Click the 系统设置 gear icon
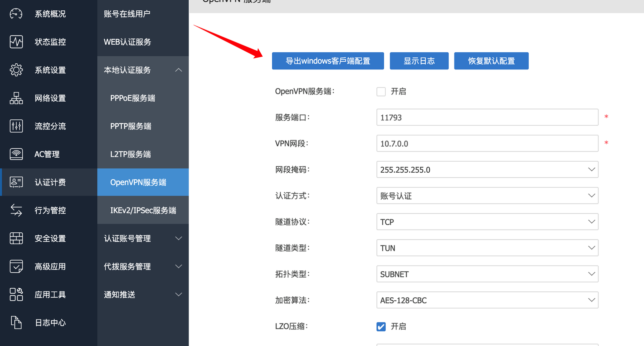The height and width of the screenshot is (346, 644). tap(16, 70)
